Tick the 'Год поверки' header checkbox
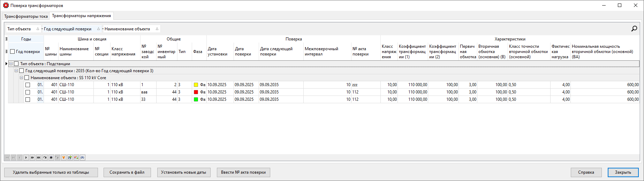644x181 pixels. (x=13, y=52)
